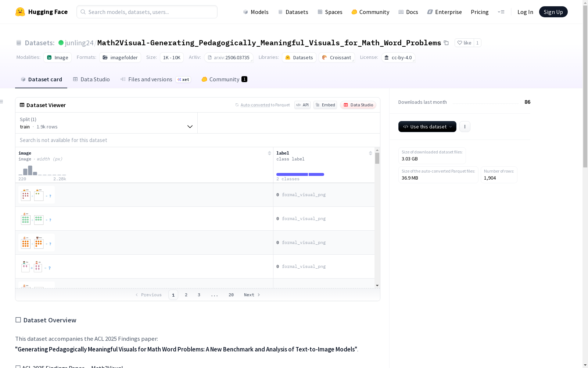588x368 pixels.
Task: Open the Community tab with 1 discussion
Action: (224, 79)
